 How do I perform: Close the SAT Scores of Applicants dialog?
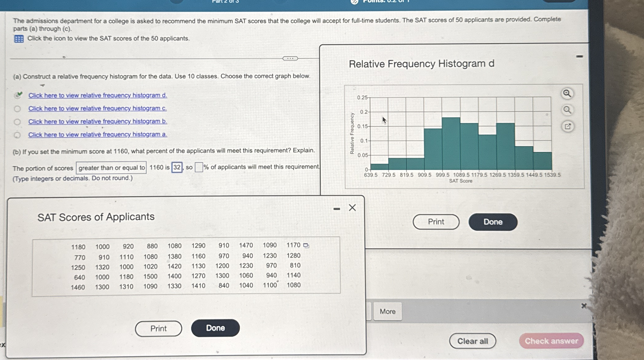(352, 208)
